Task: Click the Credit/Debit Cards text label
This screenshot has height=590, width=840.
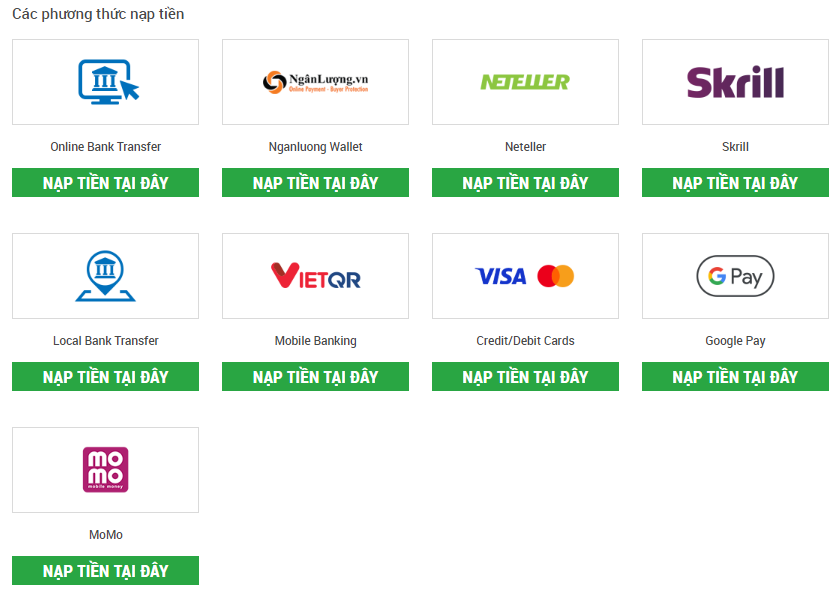Action: 526,341
